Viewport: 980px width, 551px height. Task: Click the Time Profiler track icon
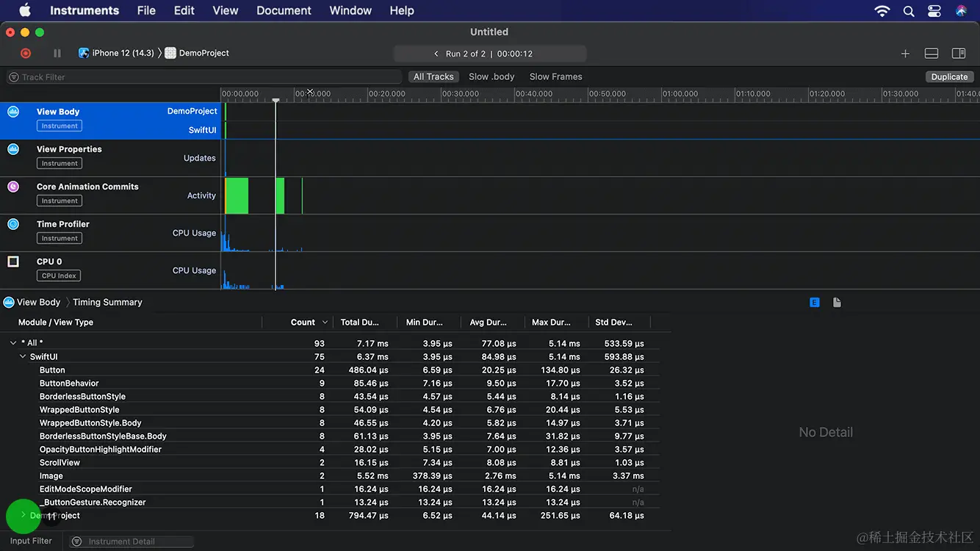coord(13,224)
